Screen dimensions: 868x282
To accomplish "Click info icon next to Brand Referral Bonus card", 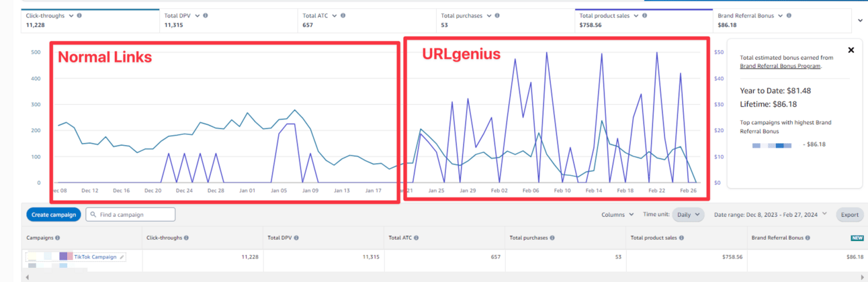I will pos(788,15).
